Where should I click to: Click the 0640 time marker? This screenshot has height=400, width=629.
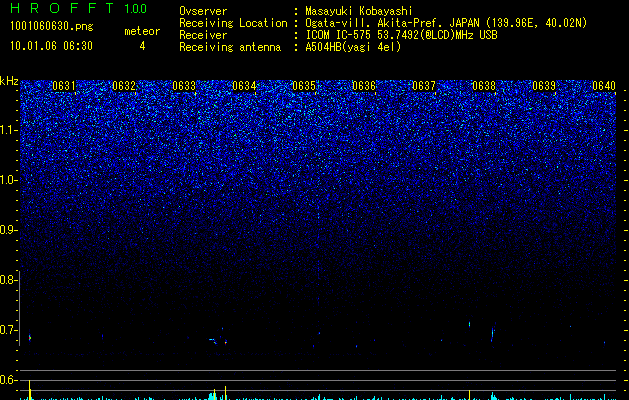point(604,86)
